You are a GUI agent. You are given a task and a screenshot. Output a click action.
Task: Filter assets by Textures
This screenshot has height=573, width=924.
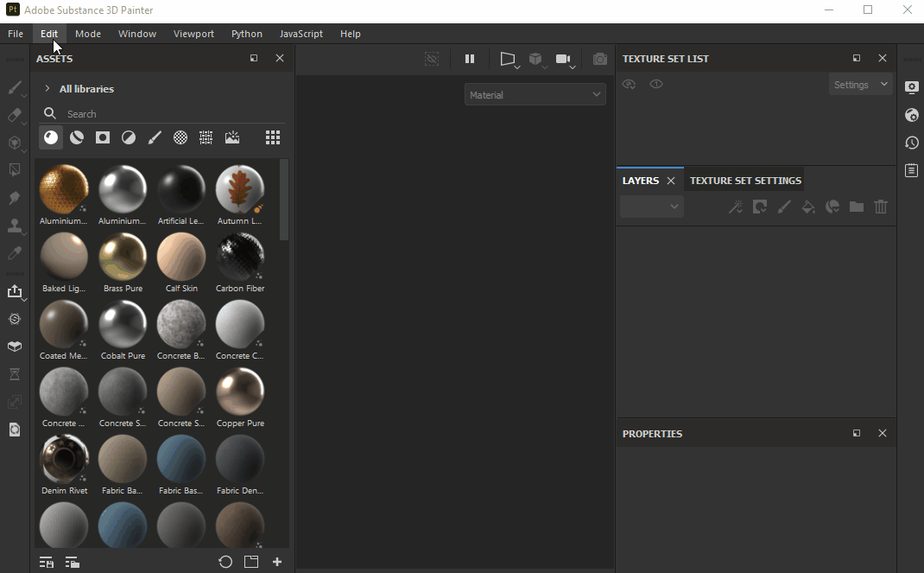click(206, 137)
